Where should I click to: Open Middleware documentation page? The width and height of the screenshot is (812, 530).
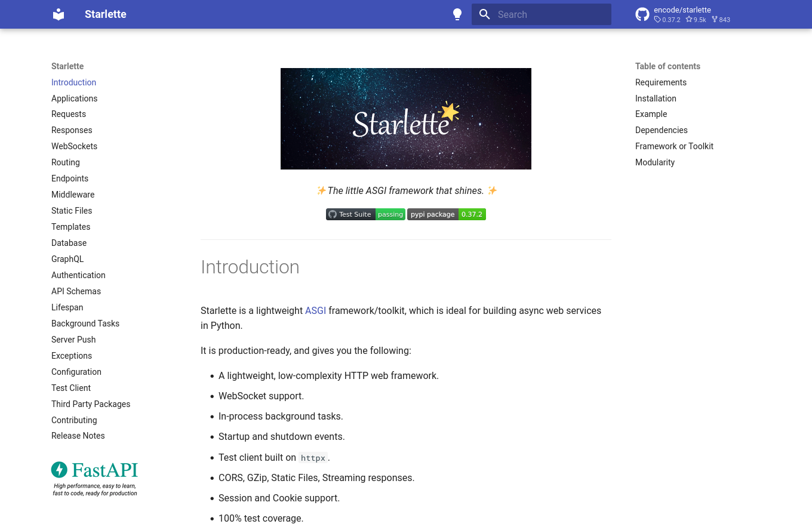73,195
